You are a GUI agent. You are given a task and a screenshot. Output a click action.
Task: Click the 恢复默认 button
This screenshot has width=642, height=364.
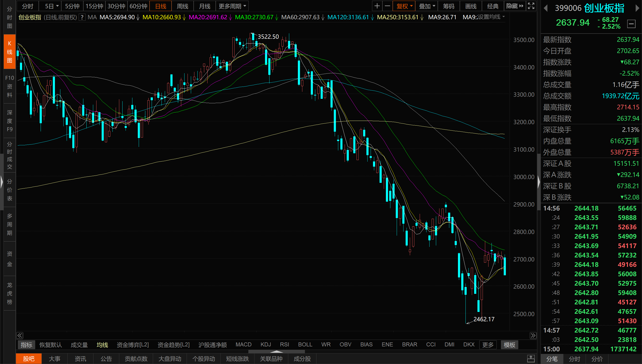point(50,345)
